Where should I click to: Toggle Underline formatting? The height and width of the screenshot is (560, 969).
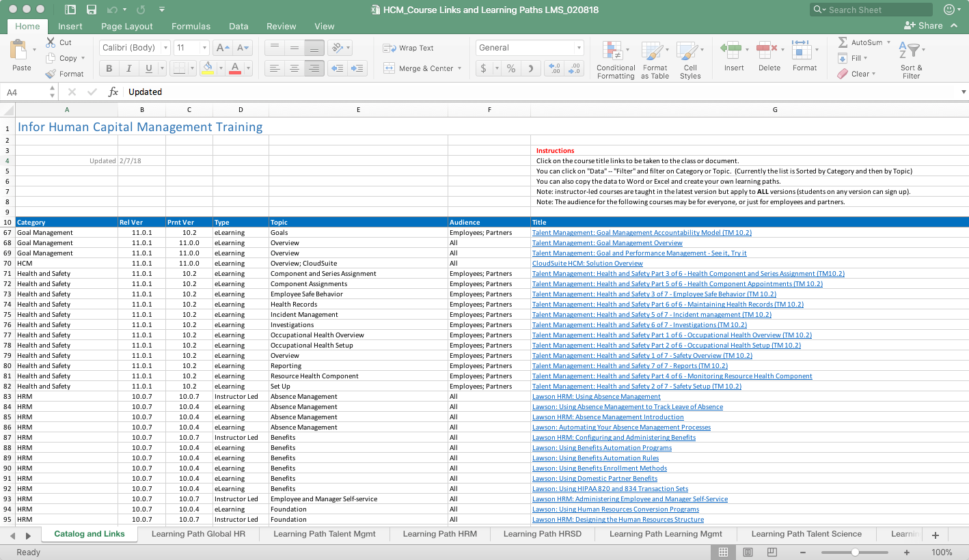[148, 68]
